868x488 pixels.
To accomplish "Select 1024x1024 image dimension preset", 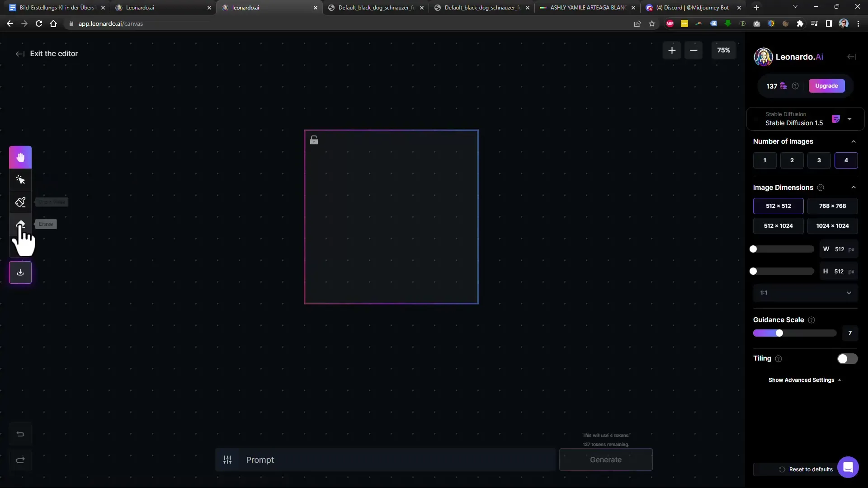I will [833, 225].
